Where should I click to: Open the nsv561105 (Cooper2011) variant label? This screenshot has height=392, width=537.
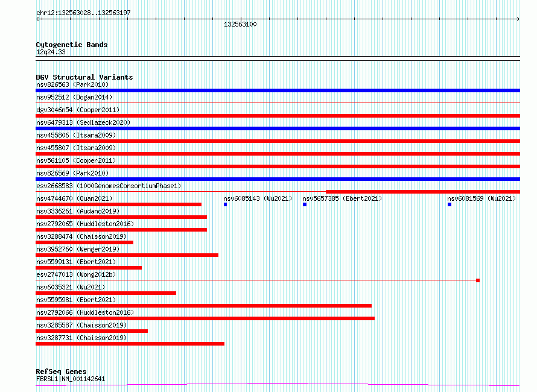76,160
